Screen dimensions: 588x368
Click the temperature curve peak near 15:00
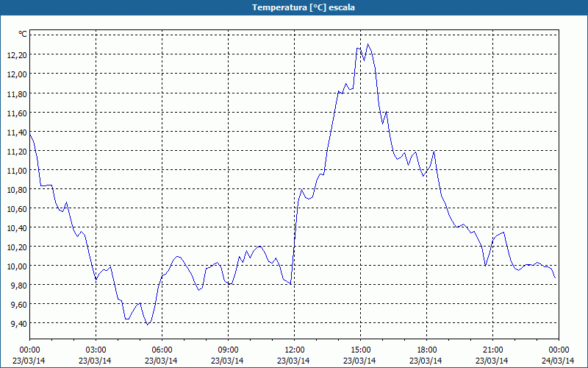click(368, 44)
